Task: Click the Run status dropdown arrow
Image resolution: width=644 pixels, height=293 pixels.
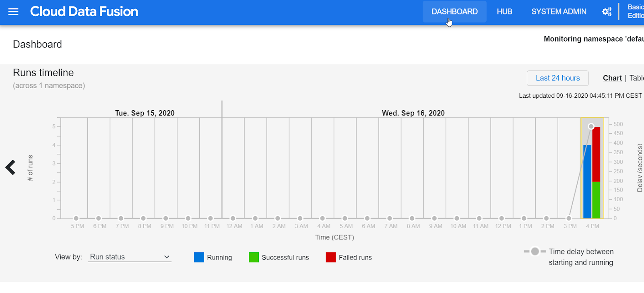Action: coord(167,257)
